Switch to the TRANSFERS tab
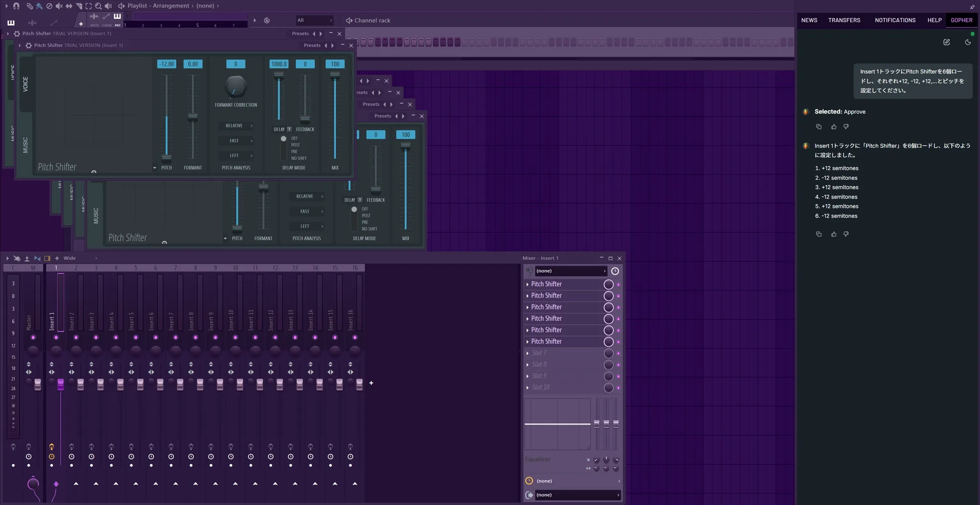 click(x=844, y=20)
